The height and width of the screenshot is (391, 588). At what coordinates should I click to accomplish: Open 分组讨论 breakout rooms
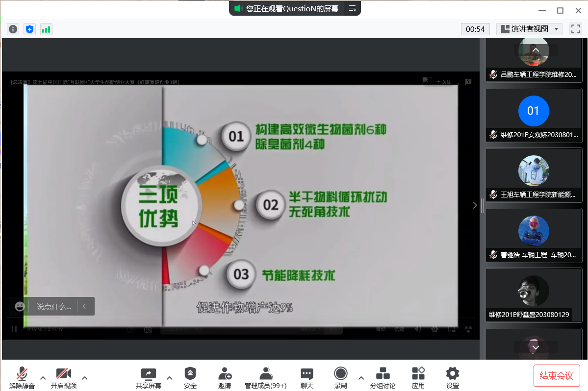click(x=383, y=378)
